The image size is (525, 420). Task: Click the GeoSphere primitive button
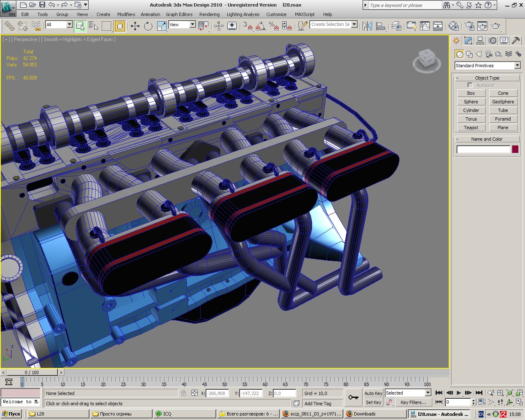(x=503, y=102)
